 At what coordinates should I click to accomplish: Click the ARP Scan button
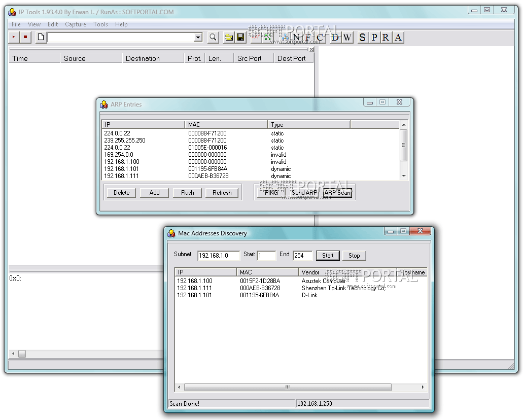coord(337,193)
